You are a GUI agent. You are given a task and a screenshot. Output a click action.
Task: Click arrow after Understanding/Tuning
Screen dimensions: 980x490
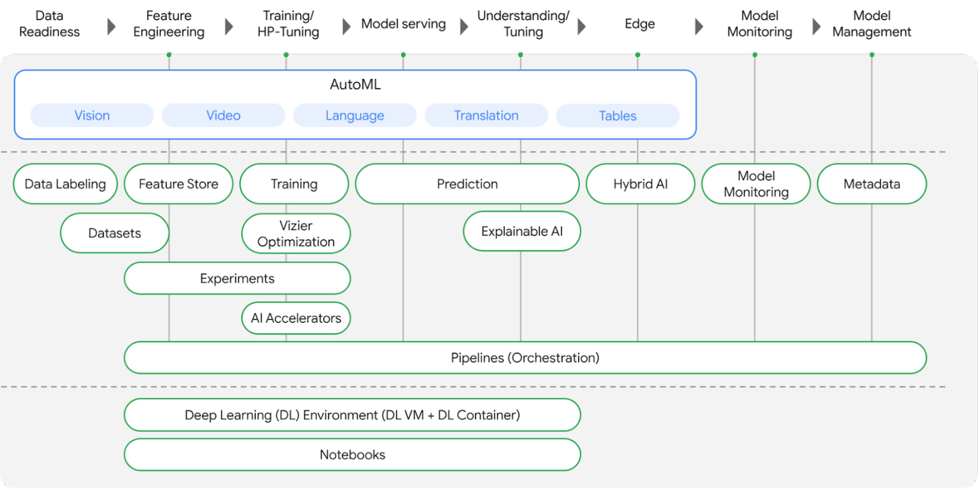pos(582,26)
